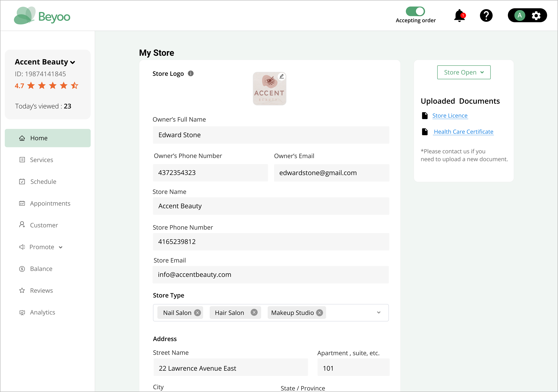The height and width of the screenshot is (392, 558).
Task: Open the Health Care Certificate link
Action: click(x=463, y=132)
